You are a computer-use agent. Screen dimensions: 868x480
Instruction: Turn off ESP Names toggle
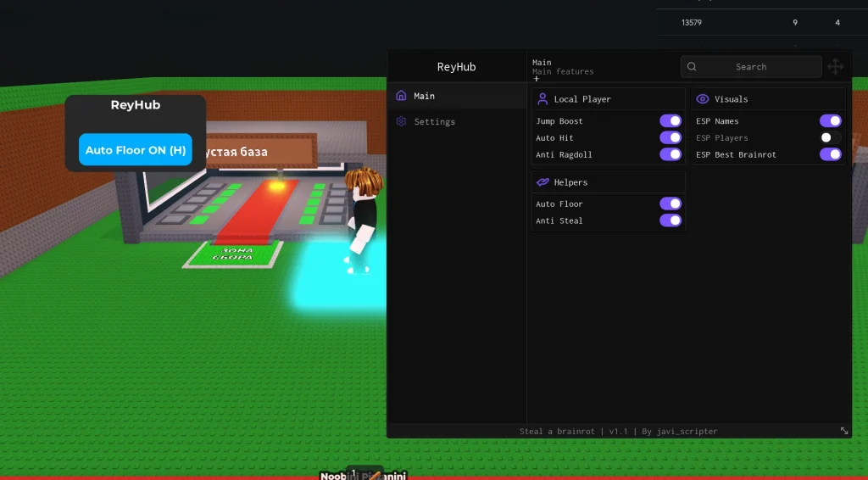(830, 121)
